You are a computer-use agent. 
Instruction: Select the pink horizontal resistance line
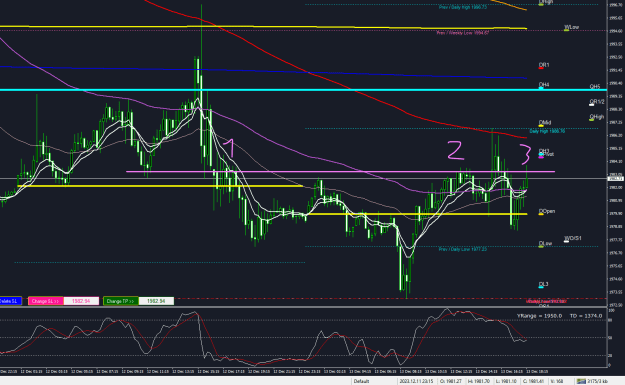[x=339, y=172]
